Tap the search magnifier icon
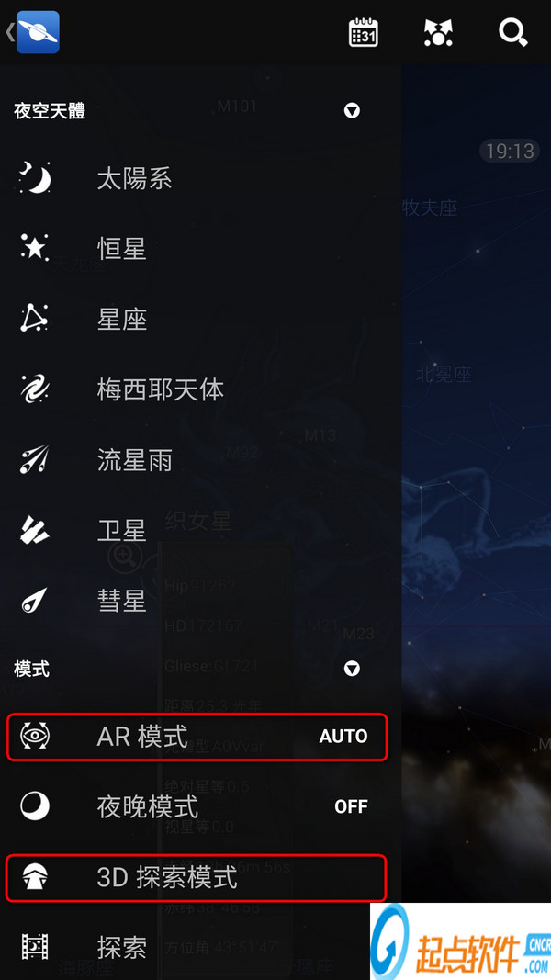This screenshot has width=551, height=980. point(513,32)
